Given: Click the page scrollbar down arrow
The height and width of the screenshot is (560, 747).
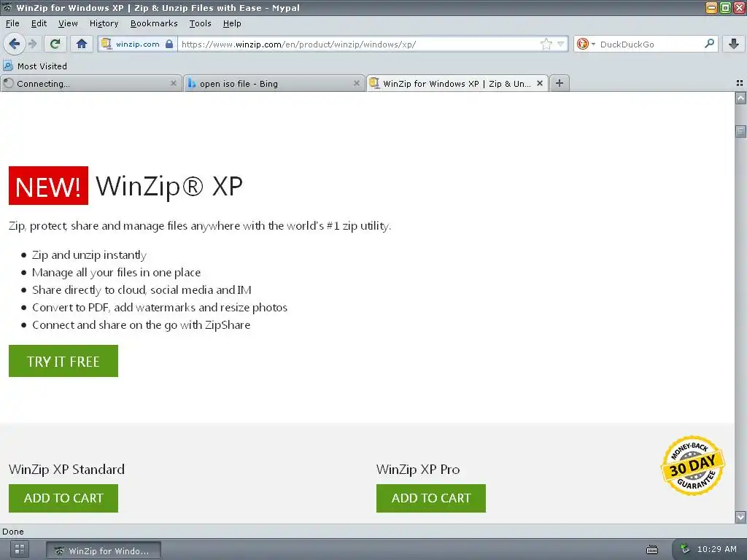Looking at the screenshot, I should click(740, 517).
